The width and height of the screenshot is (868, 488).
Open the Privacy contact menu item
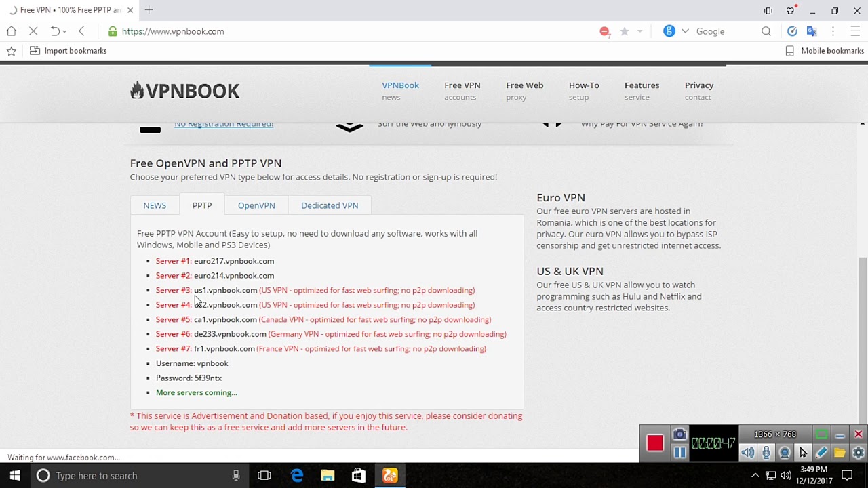coord(699,91)
